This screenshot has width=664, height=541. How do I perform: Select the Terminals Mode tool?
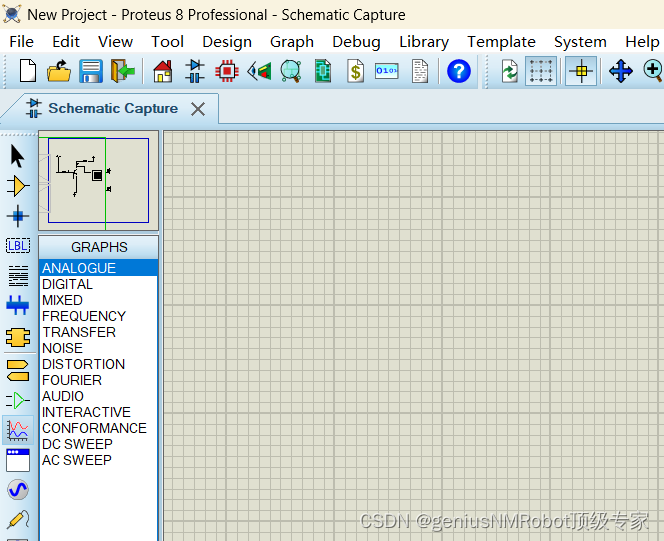point(18,370)
